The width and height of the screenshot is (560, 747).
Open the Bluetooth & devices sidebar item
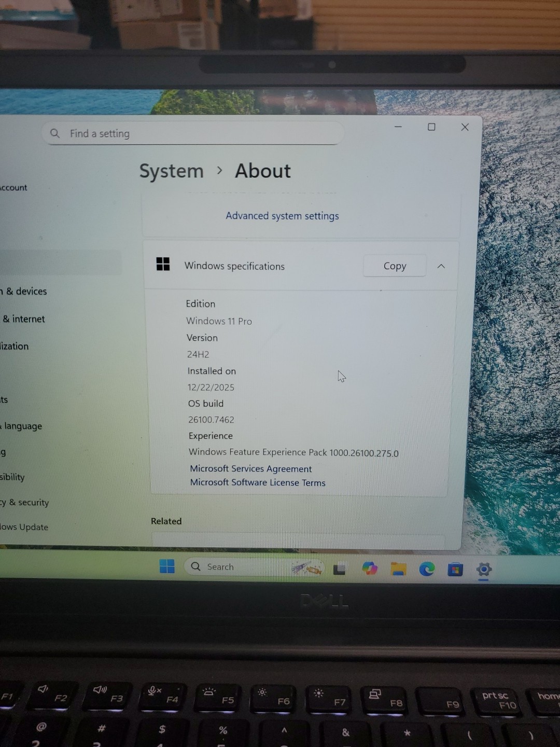[23, 291]
